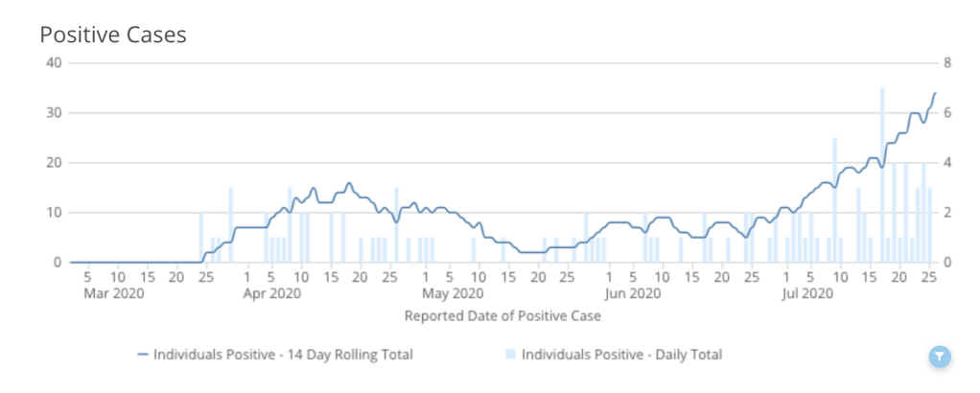This screenshot has width=980, height=393.
Task: Click the 6 label on right axis
Action: (947, 113)
